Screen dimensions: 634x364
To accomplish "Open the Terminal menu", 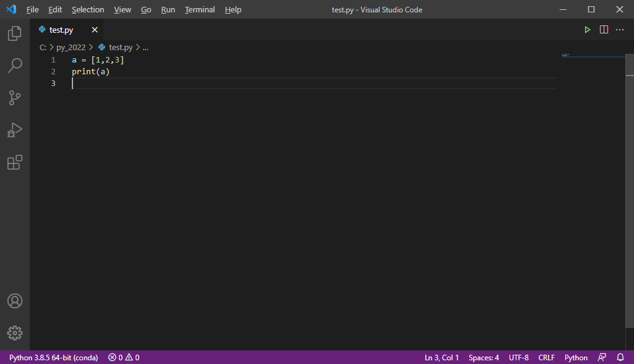I will point(199,9).
